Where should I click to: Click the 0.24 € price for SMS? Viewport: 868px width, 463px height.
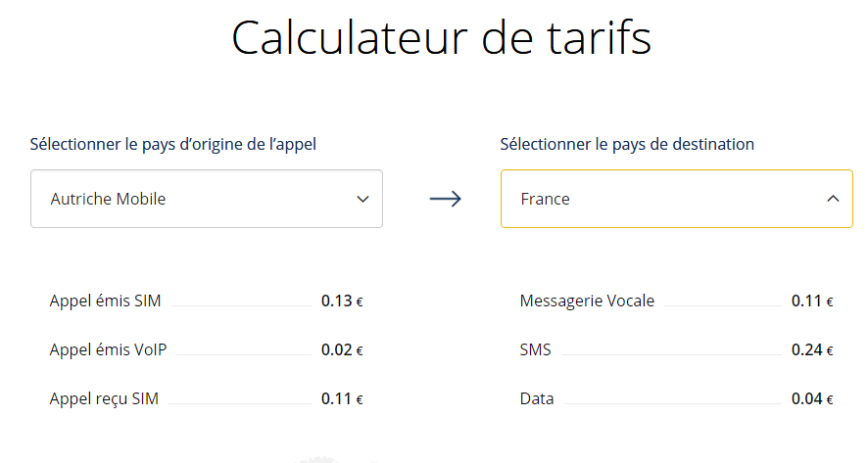click(x=812, y=349)
